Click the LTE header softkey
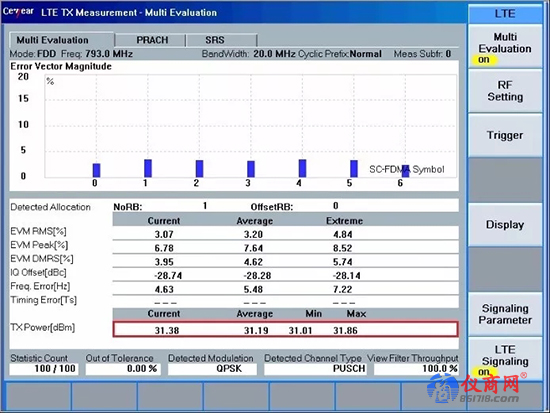550x413 pixels. point(505,14)
